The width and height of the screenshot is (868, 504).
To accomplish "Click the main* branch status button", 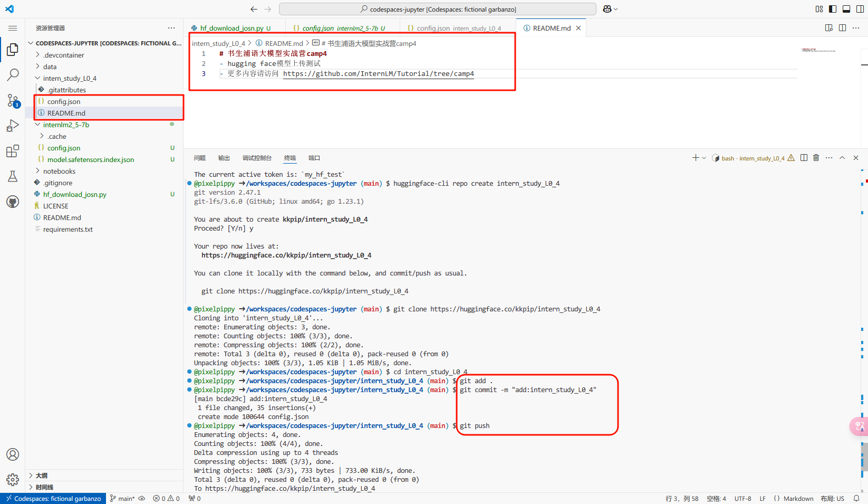I will tap(122, 499).
